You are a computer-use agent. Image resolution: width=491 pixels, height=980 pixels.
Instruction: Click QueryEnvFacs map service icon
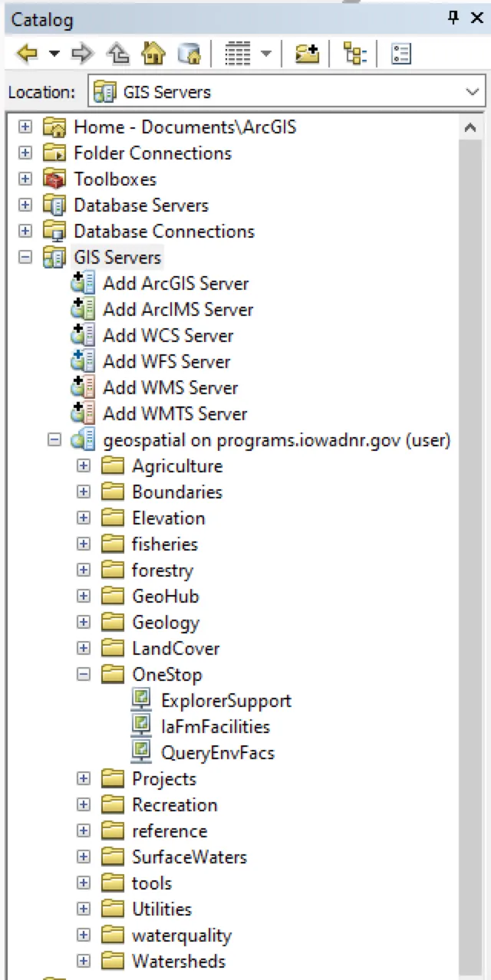pyautogui.click(x=141, y=752)
